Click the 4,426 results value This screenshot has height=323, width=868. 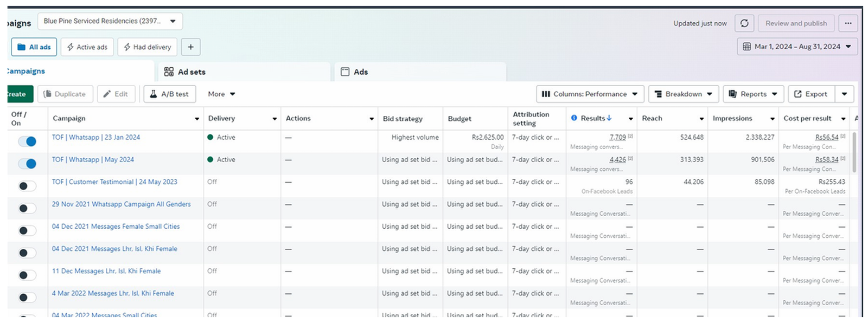point(617,159)
